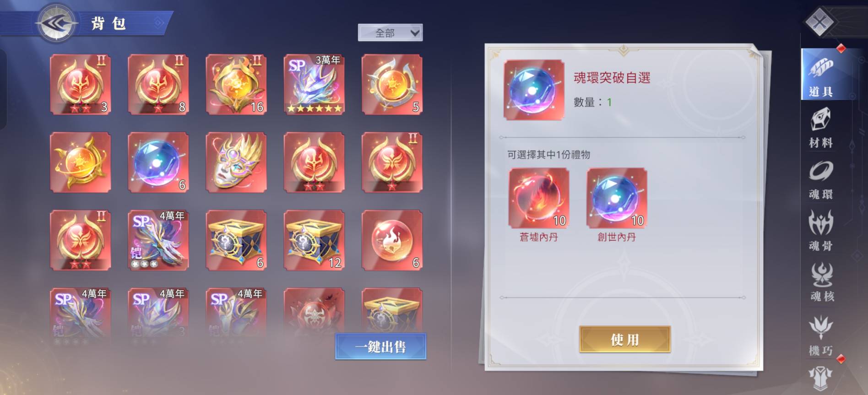Select the flower orb item with quantity 16

point(236,84)
